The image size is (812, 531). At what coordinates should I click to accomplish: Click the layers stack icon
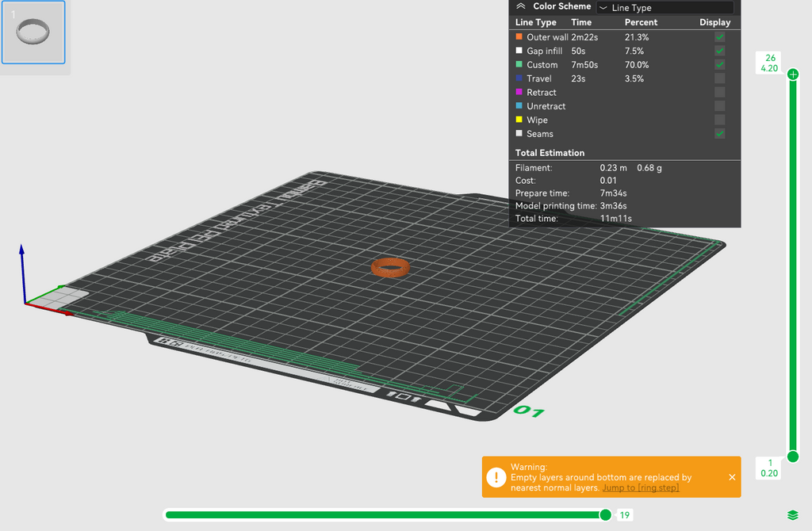pyautogui.click(x=793, y=515)
